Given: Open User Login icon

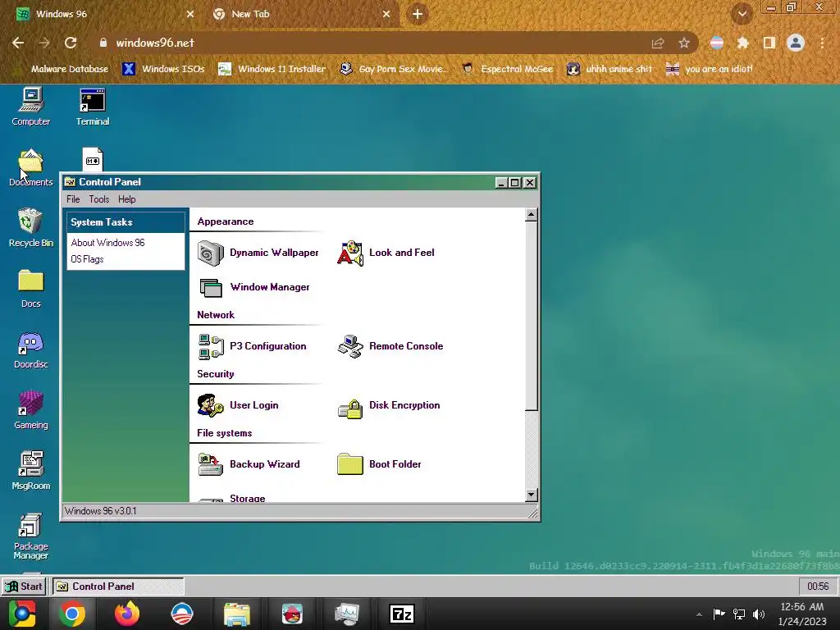Looking at the screenshot, I should [211, 405].
